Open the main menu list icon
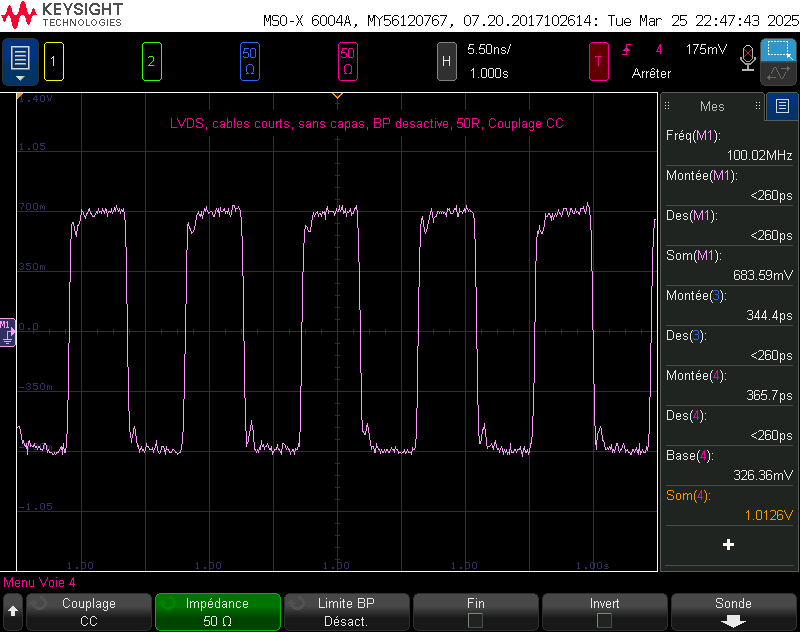 (20, 62)
